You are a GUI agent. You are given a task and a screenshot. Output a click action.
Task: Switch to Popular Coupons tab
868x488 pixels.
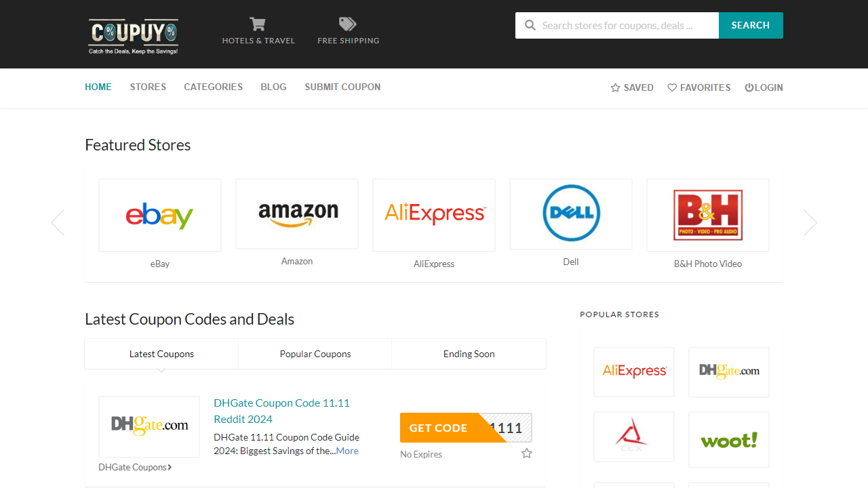click(x=315, y=354)
